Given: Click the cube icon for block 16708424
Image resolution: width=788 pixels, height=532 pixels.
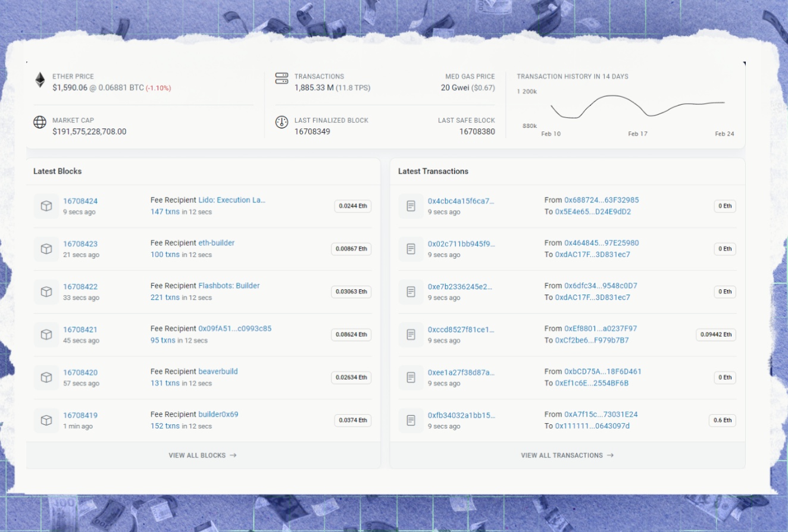Looking at the screenshot, I should tap(46, 206).
